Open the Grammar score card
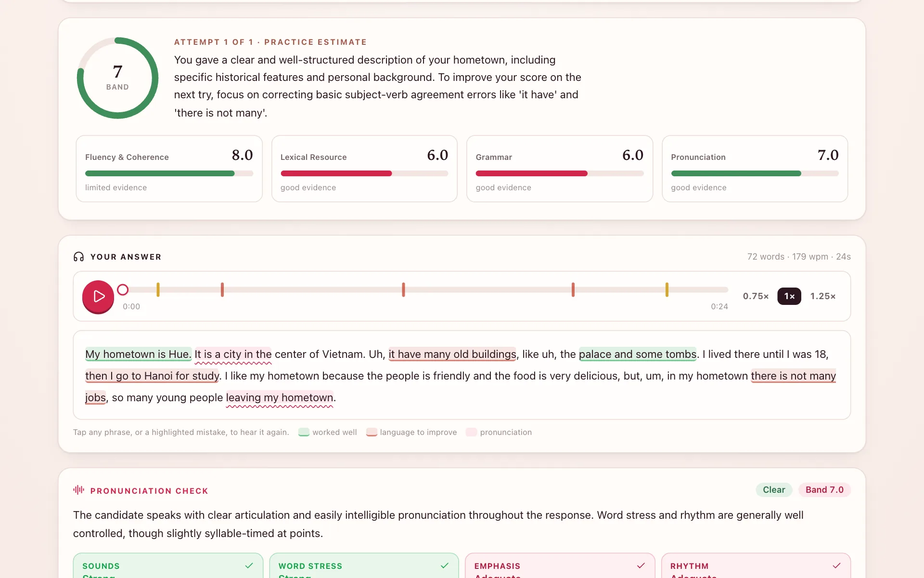The width and height of the screenshot is (924, 578). pyautogui.click(x=560, y=169)
